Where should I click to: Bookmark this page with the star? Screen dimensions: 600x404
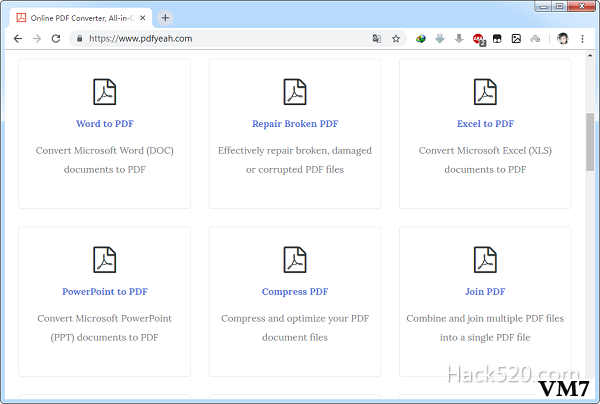coord(396,39)
